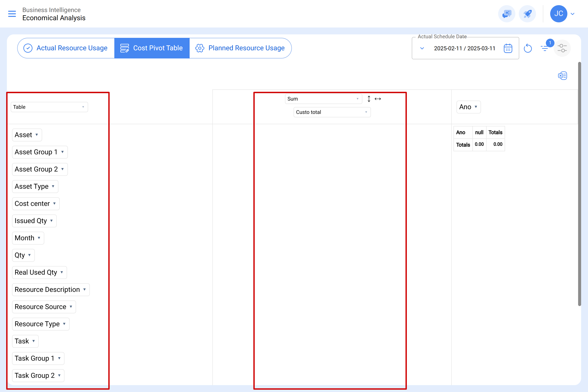This screenshot has width=588, height=392.
Task: Click the rocket quick-start icon
Action: pos(527,14)
